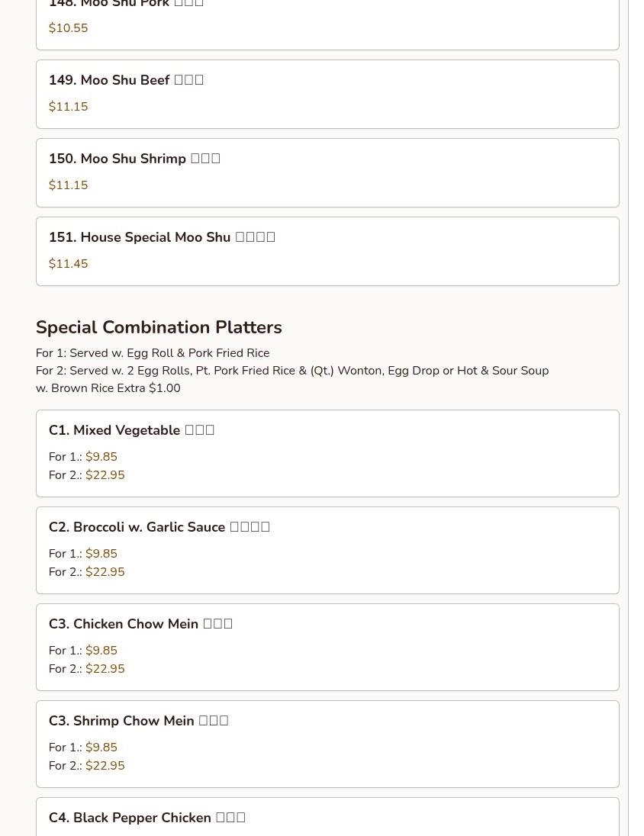Open C2. Broccoli w. Garlic Sauce
The height and width of the screenshot is (836, 644).
[x=327, y=550]
